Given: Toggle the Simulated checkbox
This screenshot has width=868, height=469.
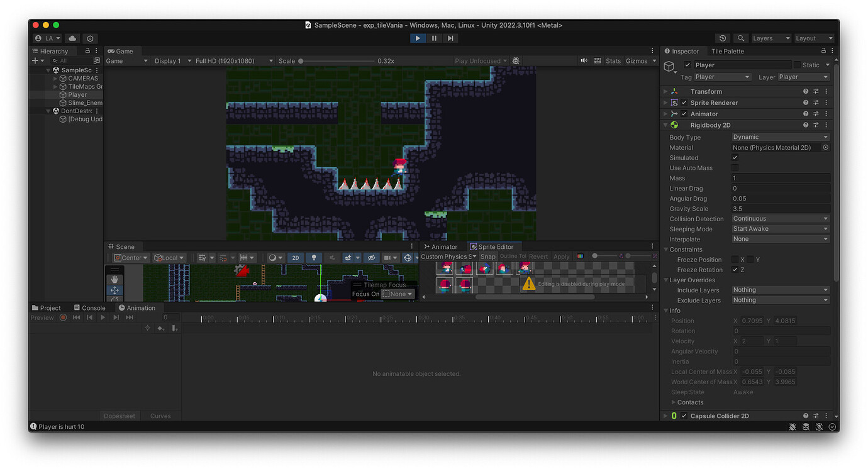Looking at the screenshot, I should coord(735,158).
